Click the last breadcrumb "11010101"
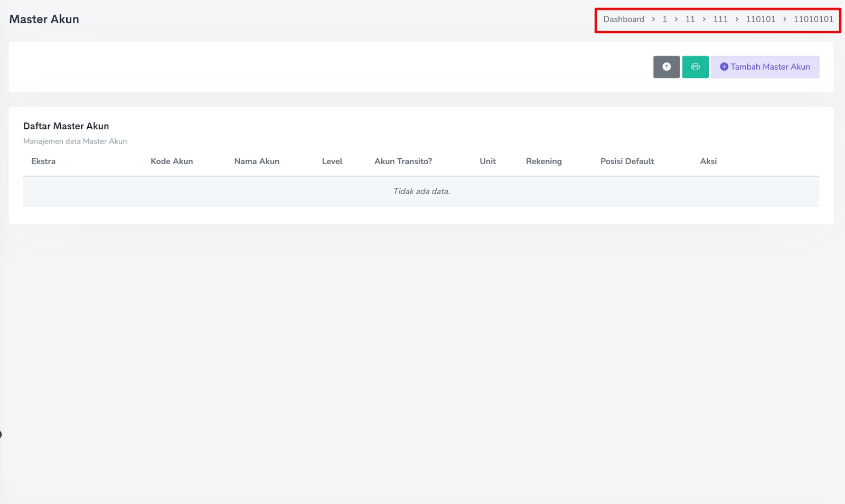The image size is (845, 504). [813, 20]
